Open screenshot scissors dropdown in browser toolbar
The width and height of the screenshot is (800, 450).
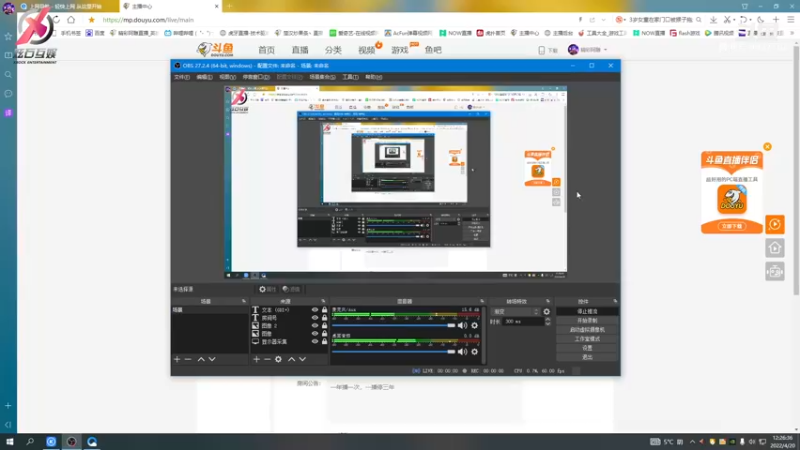[734, 20]
